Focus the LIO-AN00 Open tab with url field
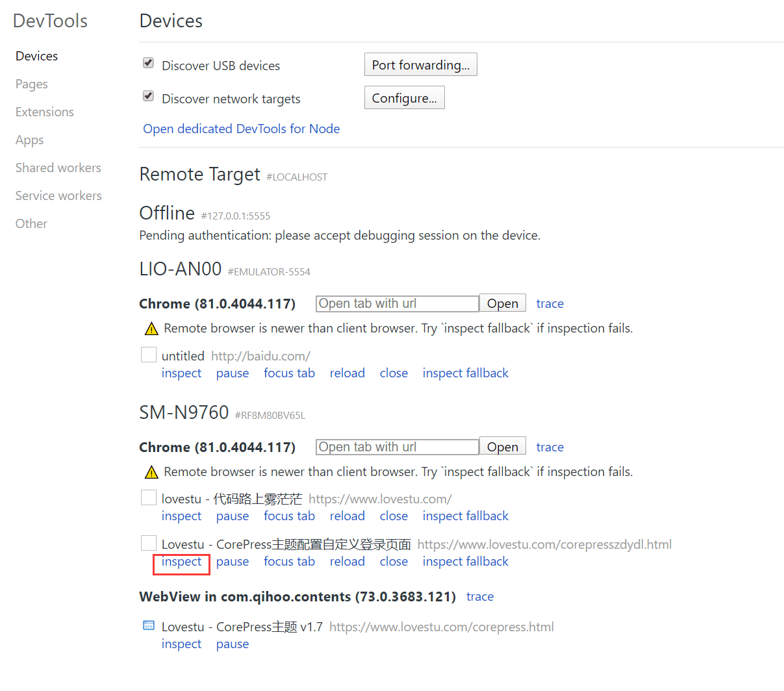This screenshot has height=691, width=784. (397, 304)
